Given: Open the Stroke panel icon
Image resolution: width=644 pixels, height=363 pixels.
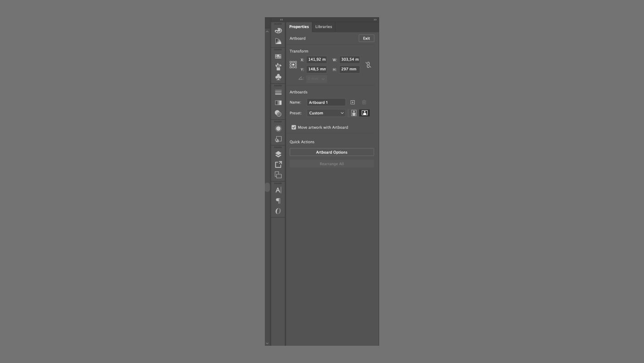Looking at the screenshot, I should tap(278, 93).
